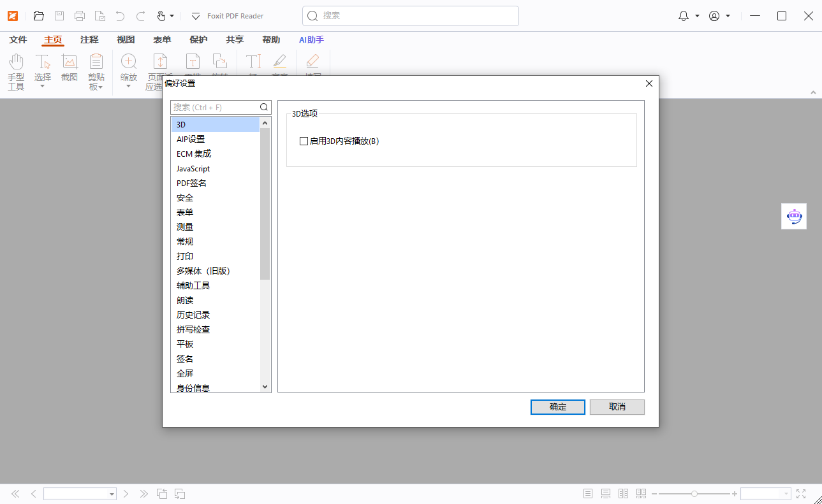
Task: Click the preferences search field
Action: click(217, 106)
